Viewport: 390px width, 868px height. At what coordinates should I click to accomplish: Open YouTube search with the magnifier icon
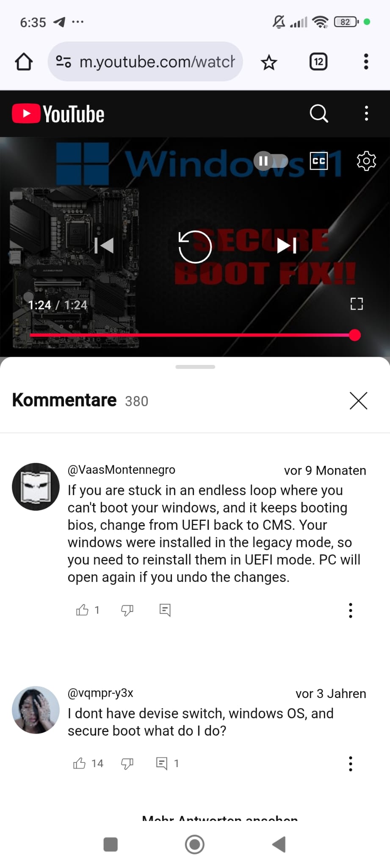[x=319, y=114]
